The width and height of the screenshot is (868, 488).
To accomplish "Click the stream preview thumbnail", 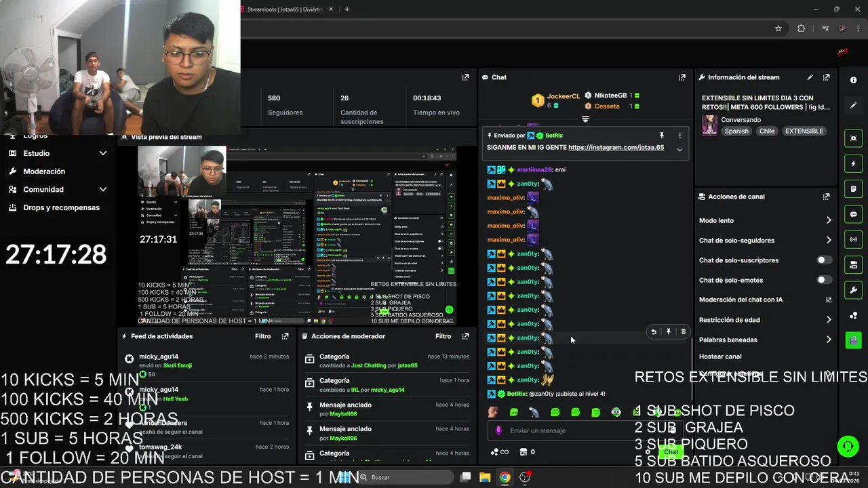I will pos(297,235).
